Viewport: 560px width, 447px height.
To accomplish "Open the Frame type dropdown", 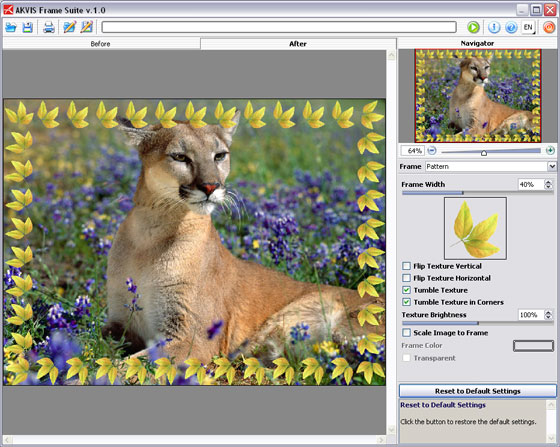I will [x=552, y=166].
